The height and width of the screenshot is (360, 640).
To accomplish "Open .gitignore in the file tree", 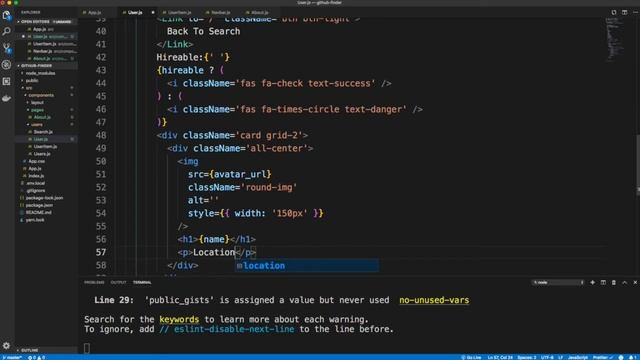I will [x=36, y=191].
